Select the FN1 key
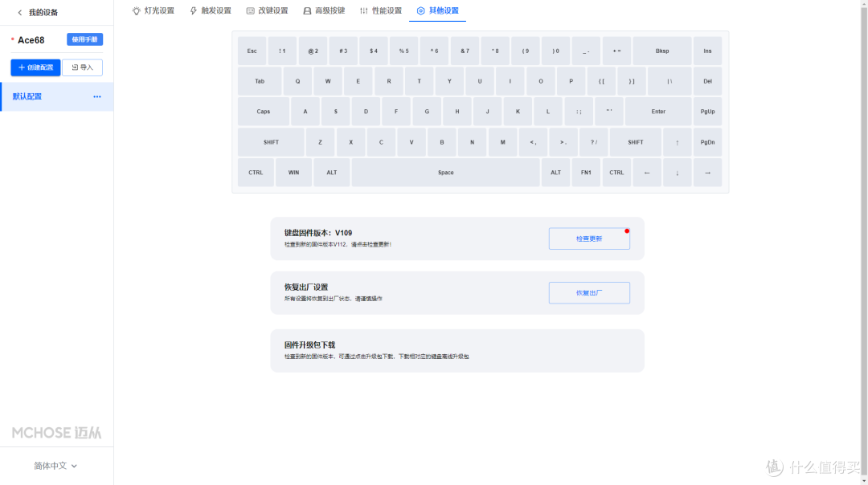The height and width of the screenshot is (485, 868). click(586, 173)
